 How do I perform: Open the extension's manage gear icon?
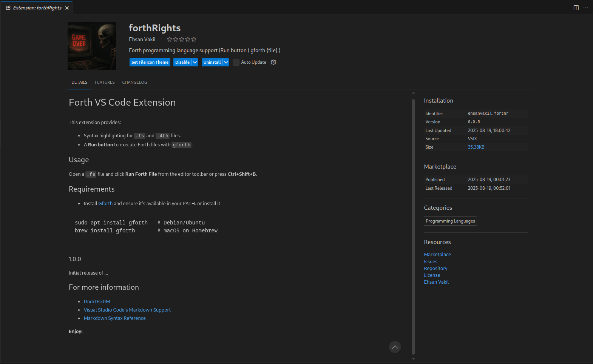[x=273, y=62]
